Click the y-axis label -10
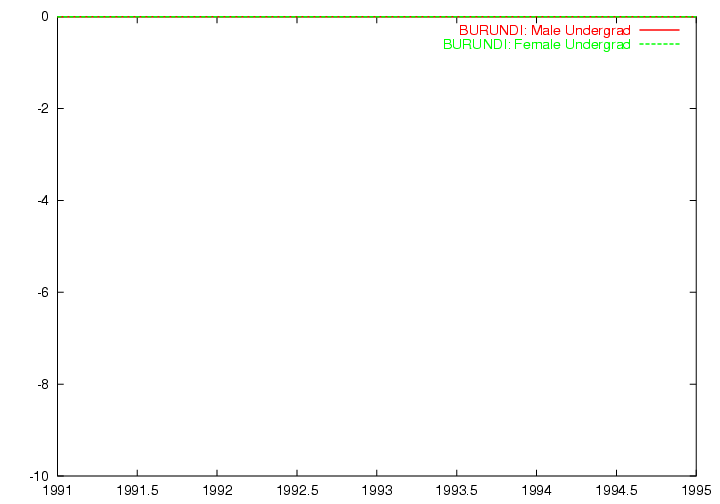This screenshot has height=504, width=720. click(39, 476)
